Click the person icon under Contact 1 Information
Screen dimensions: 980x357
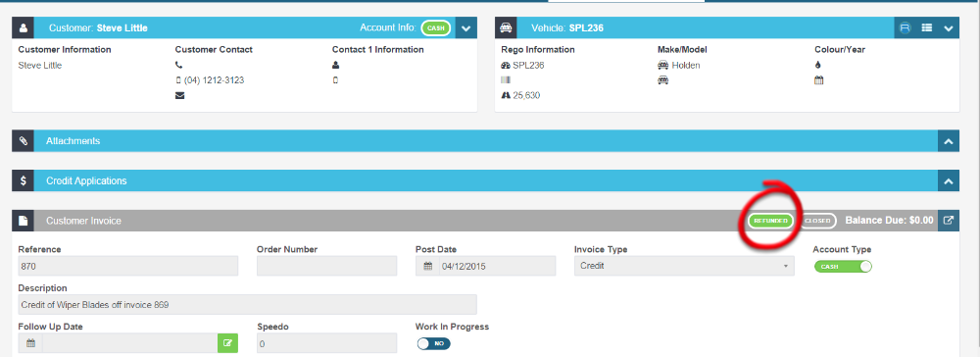click(335, 65)
